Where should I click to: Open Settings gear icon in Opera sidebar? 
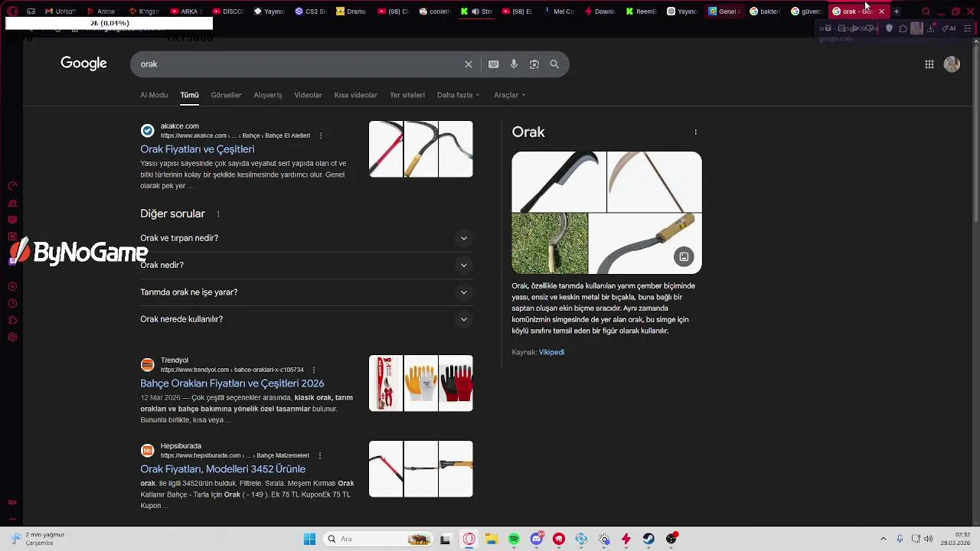pos(12,337)
